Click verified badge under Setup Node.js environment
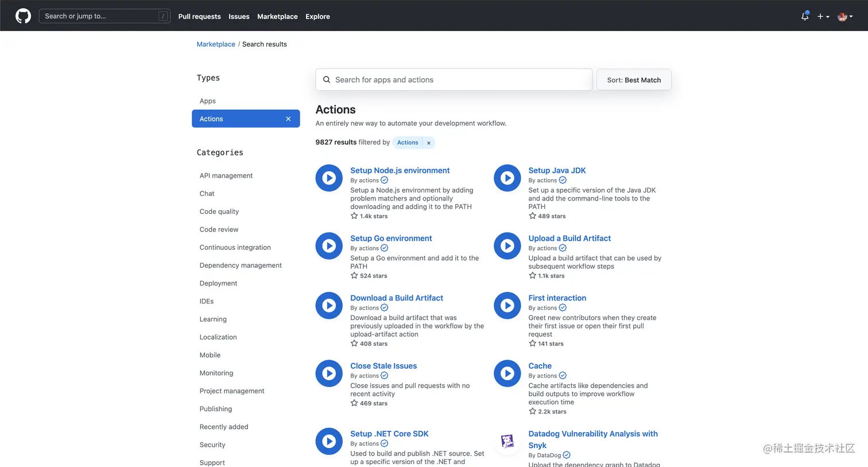The width and height of the screenshot is (868, 467). 385,180
